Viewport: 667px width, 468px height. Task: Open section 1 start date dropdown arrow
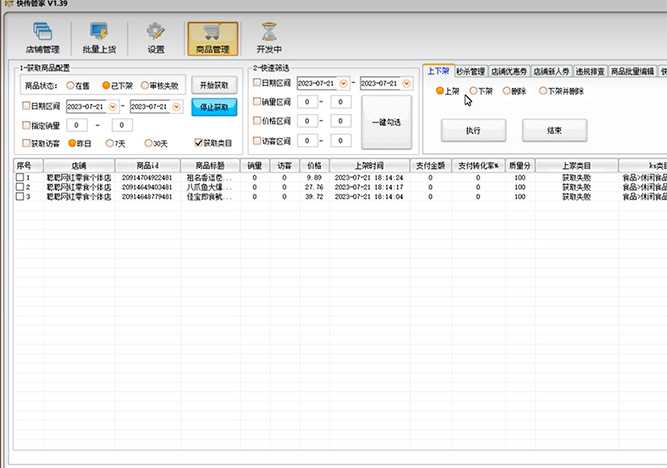113,107
